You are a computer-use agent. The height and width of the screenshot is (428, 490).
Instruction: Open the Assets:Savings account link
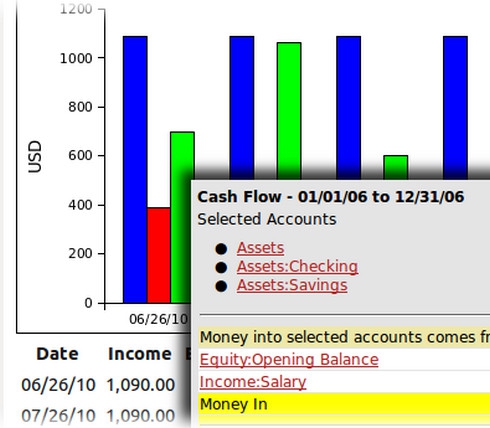tap(292, 285)
